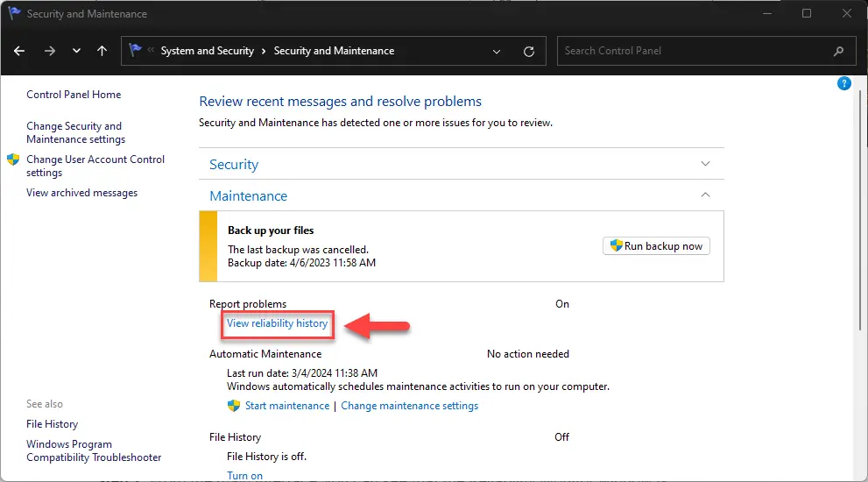Click the flag icon in address bar

click(136, 51)
